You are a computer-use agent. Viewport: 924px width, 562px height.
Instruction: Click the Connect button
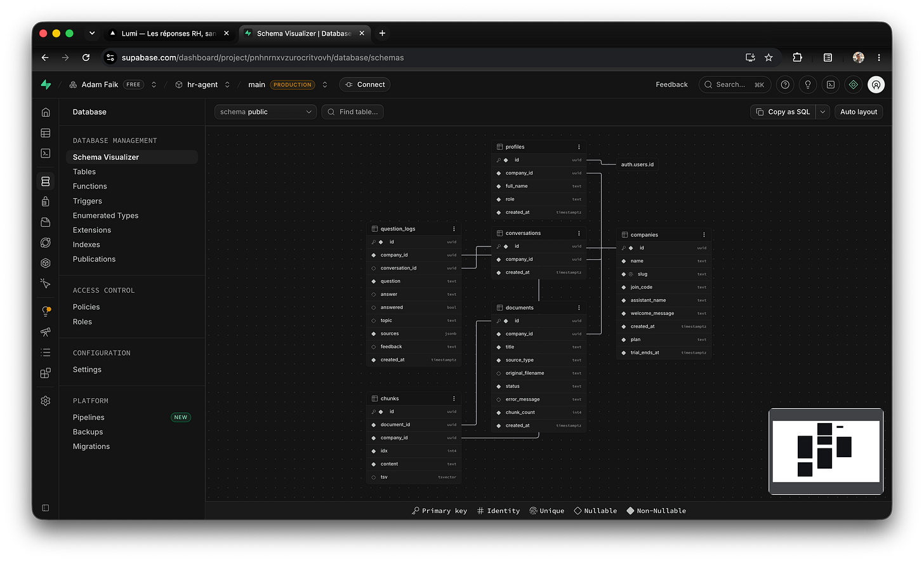(x=365, y=84)
